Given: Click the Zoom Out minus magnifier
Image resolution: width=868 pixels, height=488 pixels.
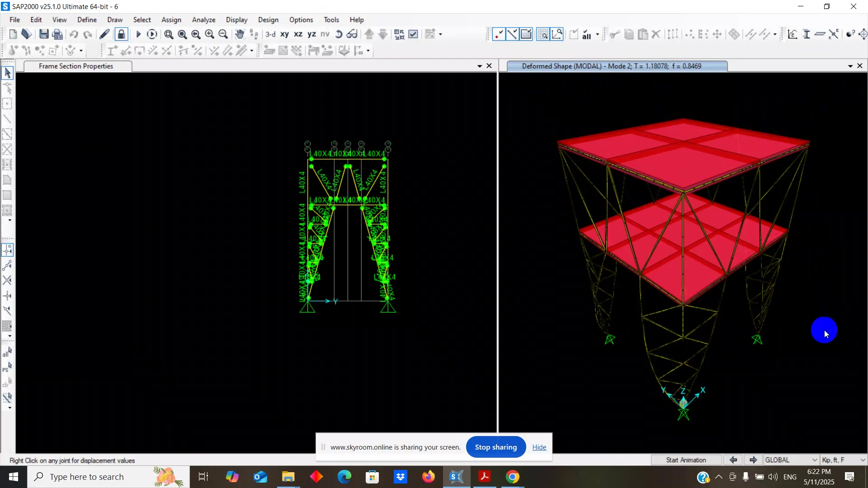Looking at the screenshot, I should (x=223, y=34).
